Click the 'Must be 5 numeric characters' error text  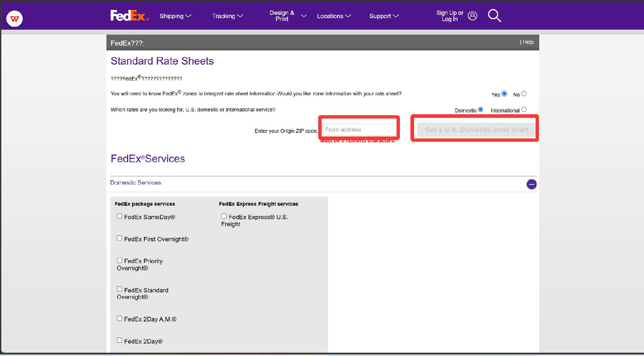358,141
